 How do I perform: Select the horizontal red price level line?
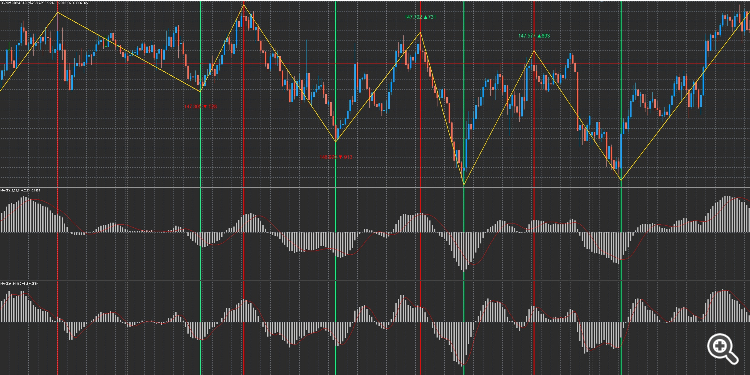(375, 63)
